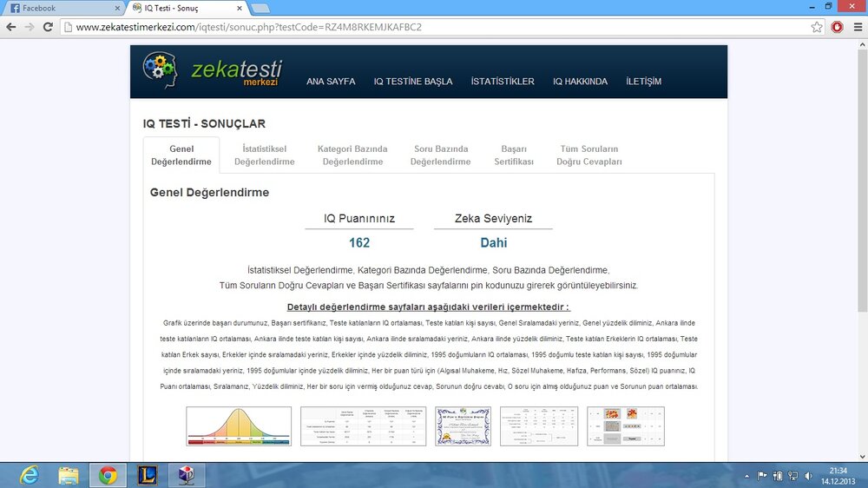
Task: Open İLETİŞİM navigation item
Action: (x=643, y=81)
